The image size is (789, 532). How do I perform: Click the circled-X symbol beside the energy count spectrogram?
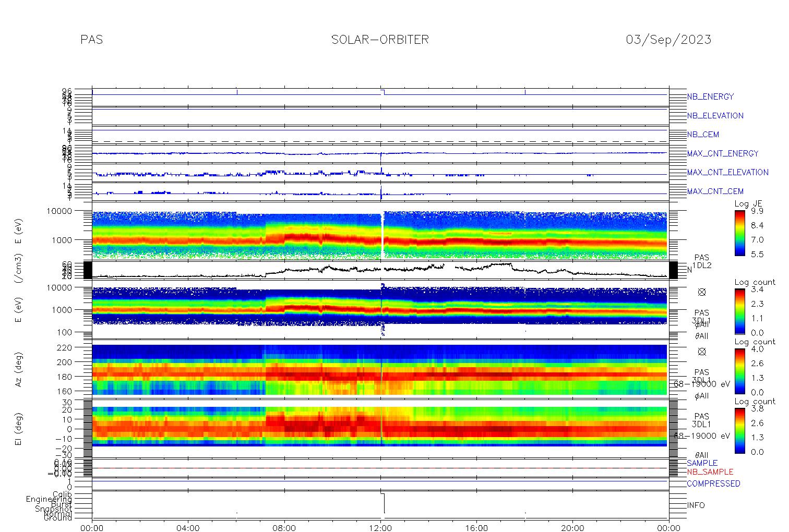point(702,292)
